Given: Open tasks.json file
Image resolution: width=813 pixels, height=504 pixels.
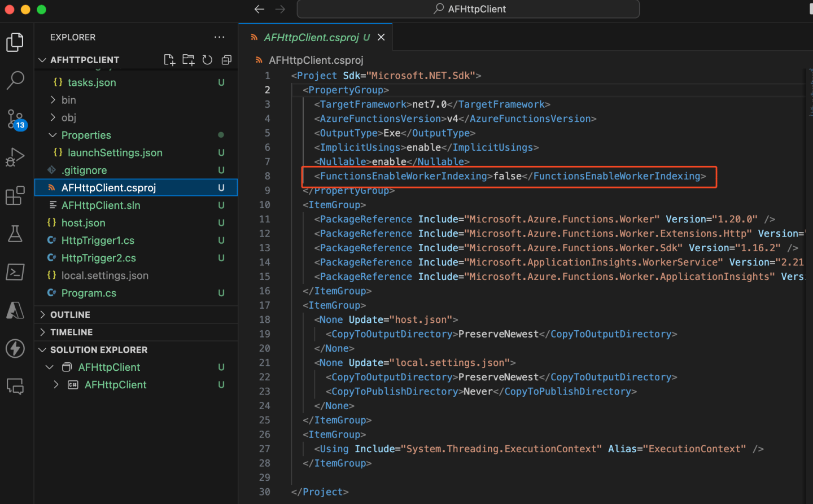Looking at the screenshot, I should click(91, 82).
